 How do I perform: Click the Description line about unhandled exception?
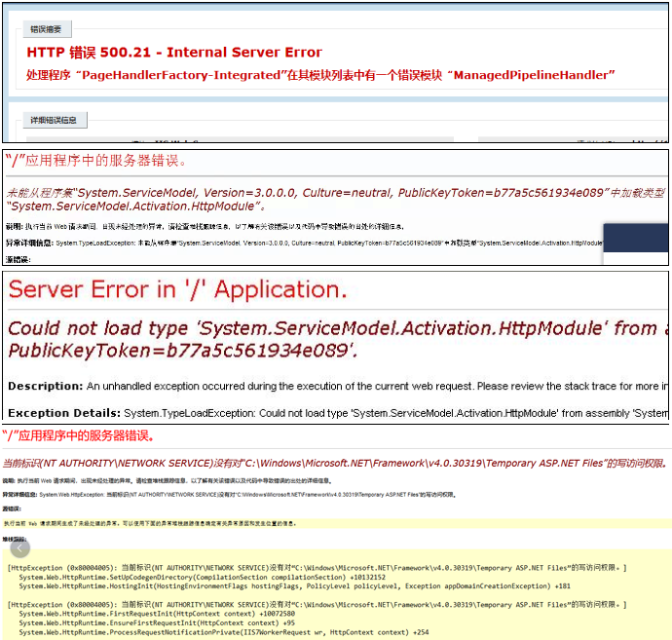[331, 387]
